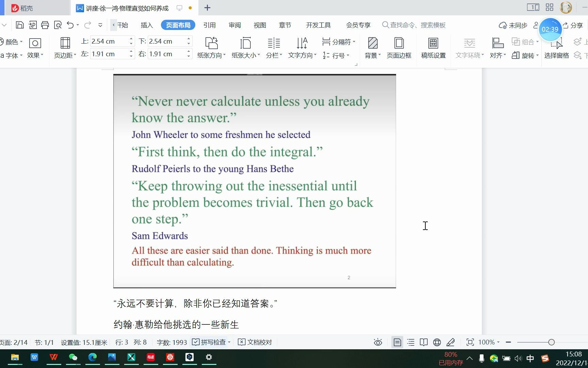Screen dimensions: 588x368
Task: Click the Share (分享) button
Action: coord(573,25)
